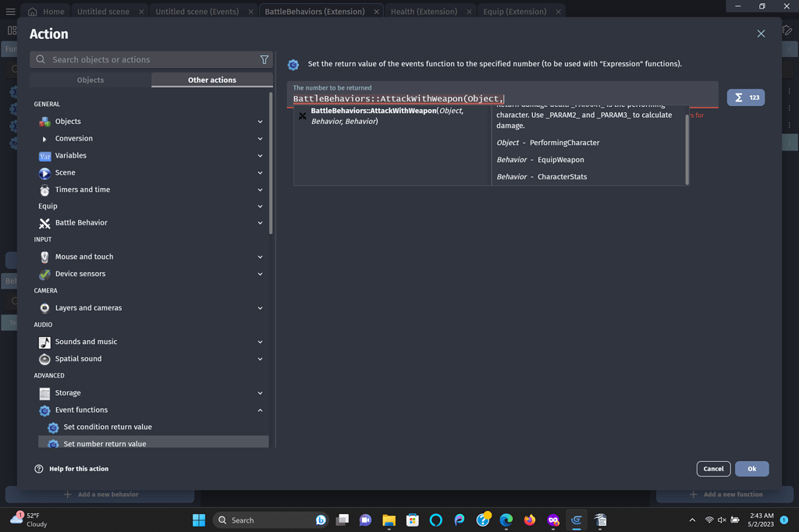Open the search filter icon
The height and width of the screenshot is (532, 799).
coord(265,59)
